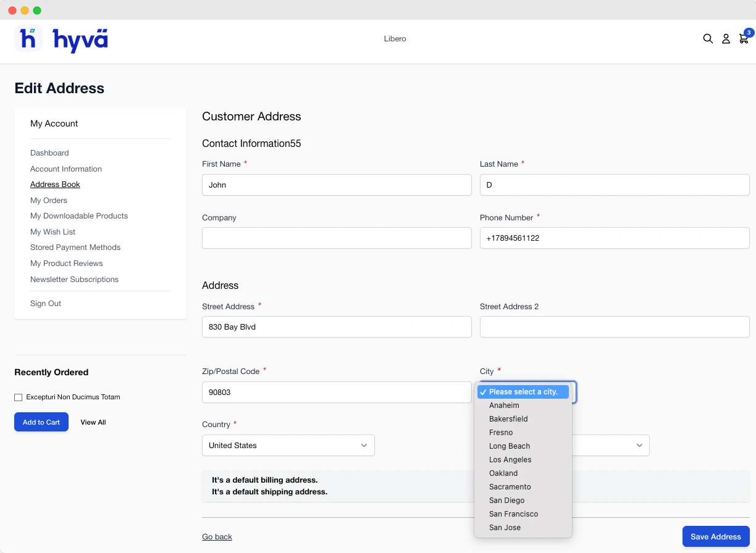This screenshot has height=553, width=756.
Task: Expand the Country dropdown
Action: [288, 445]
